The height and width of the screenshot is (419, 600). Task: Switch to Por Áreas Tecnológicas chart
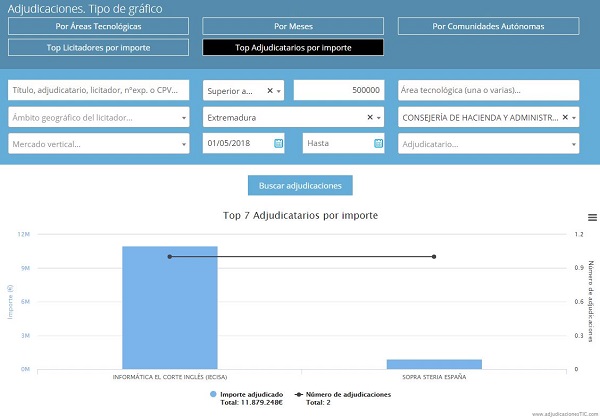pos(98,26)
